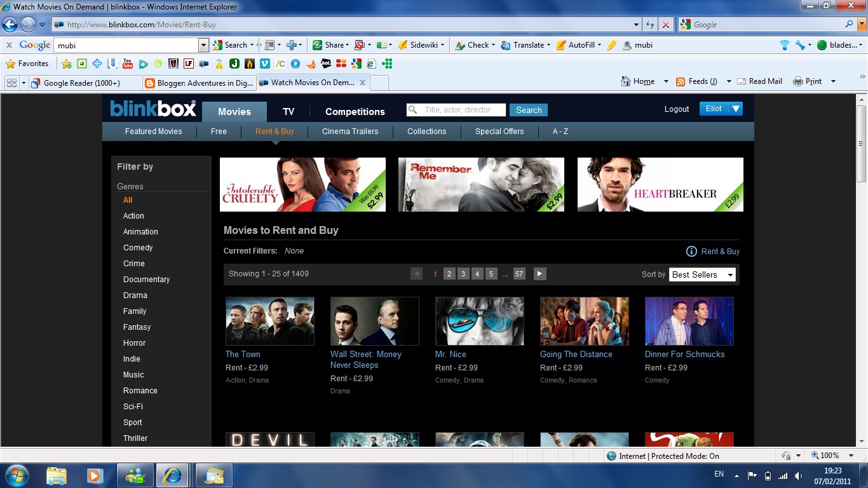Switch to Blogger Adventures tab
The width and height of the screenshot is (868, 488).
pyautogui.click(x=199, y=83)
